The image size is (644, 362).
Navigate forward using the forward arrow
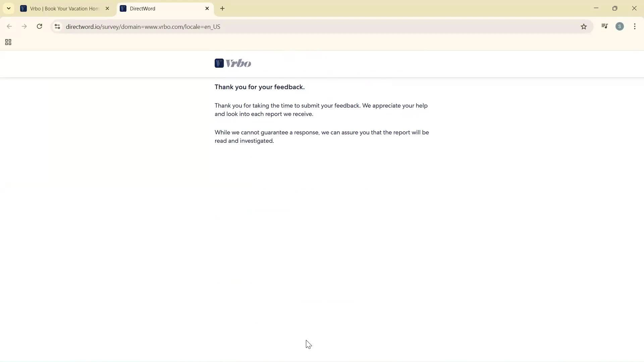pyautogui.click(x=24, y=26)
